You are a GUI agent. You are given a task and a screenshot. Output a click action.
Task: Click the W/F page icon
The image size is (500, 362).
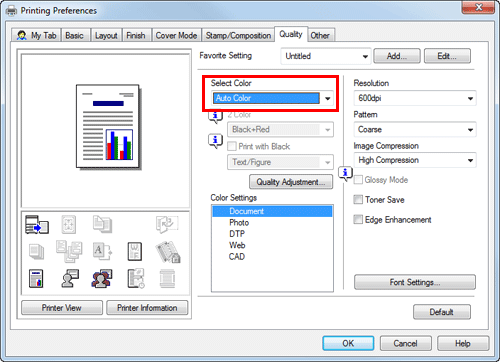pyautogui.click(x=135, y=251)
